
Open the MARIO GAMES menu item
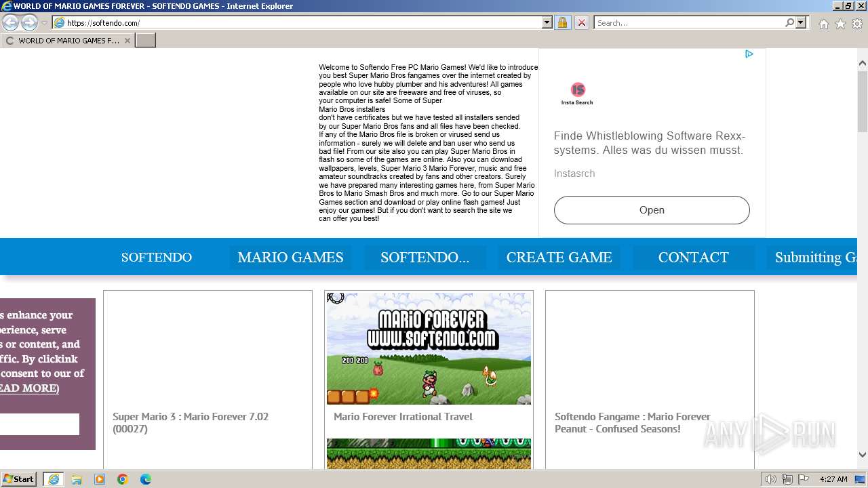coord(290,258)
